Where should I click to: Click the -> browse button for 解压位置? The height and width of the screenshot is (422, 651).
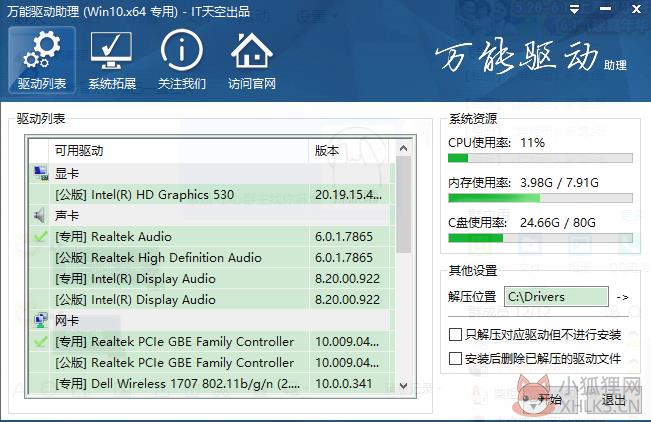(x=622, y=297)
